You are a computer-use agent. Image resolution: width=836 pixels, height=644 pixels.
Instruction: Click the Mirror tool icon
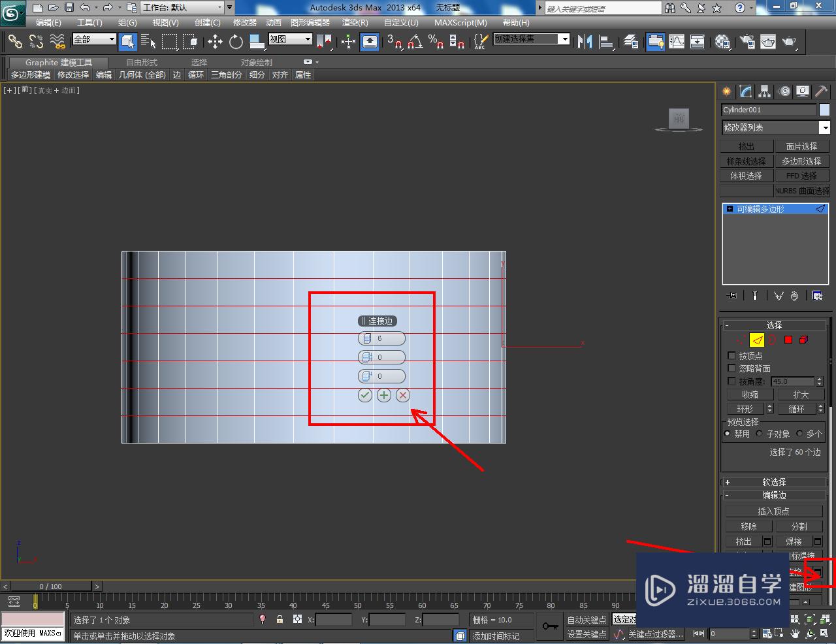click(x=585, y=42)
